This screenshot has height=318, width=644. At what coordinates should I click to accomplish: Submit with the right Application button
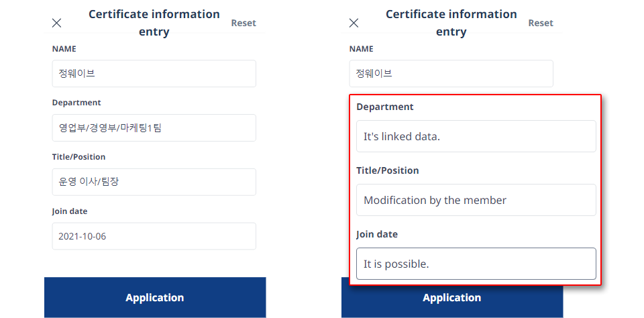pyautogui.click(x=451, y=297)
